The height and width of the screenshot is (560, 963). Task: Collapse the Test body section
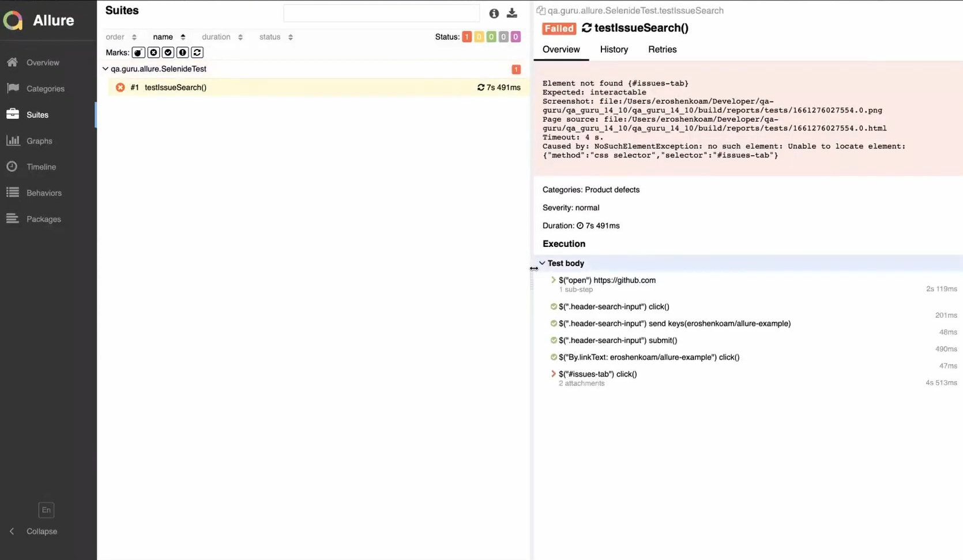[x=542, y=263]
